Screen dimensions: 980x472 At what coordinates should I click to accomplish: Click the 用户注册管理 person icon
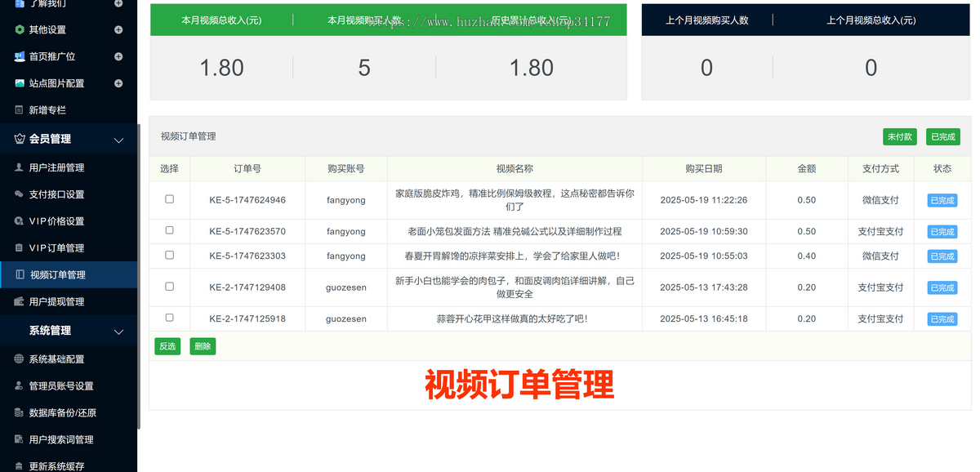coord(20,167)
